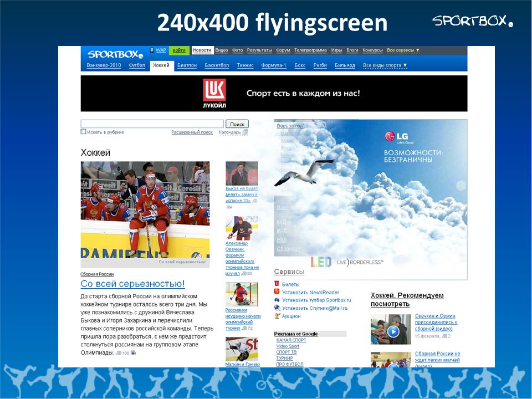Image resolution: width=532 pixels, height=399 pixels.
Task: Open the Форум menu item
Action: (x=283, y=50)
